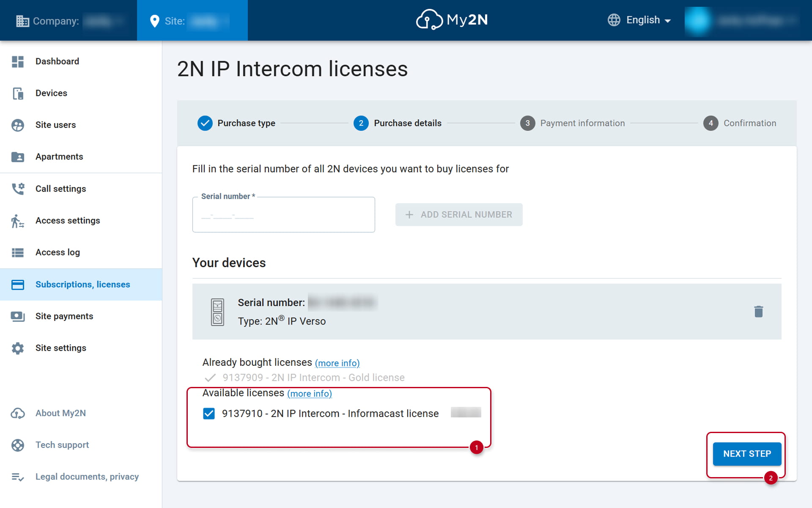The width and height of the screenshot is (812, 508).
Task: Click the language globe icon
Action: (614, 20)
